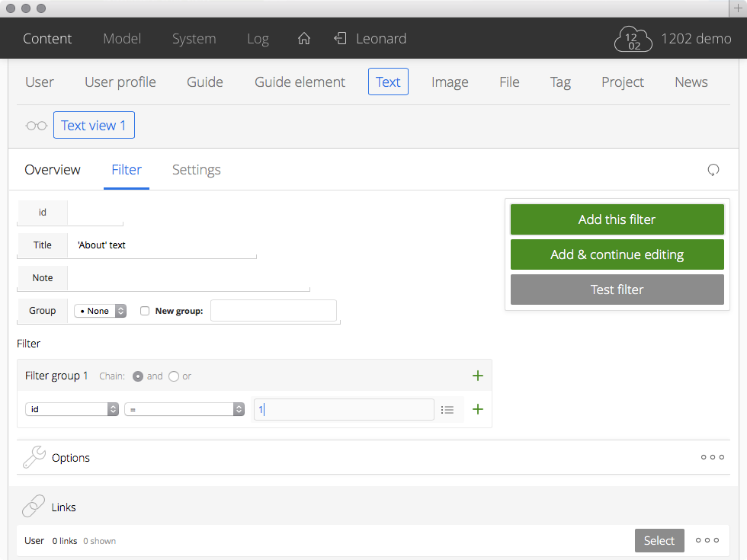Switch to the Settings tab
Viewport: 747px width, 560px height.
196,170
